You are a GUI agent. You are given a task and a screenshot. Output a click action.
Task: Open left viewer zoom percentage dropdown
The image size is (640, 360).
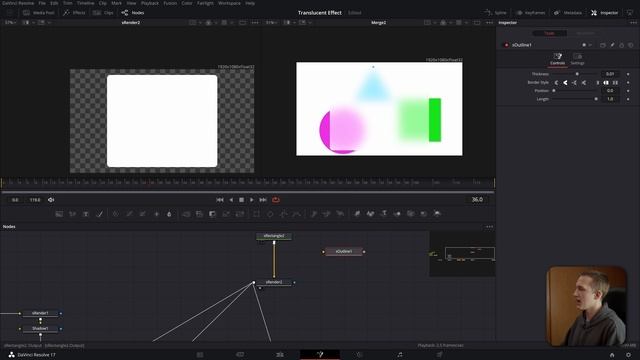click(10, 23)
